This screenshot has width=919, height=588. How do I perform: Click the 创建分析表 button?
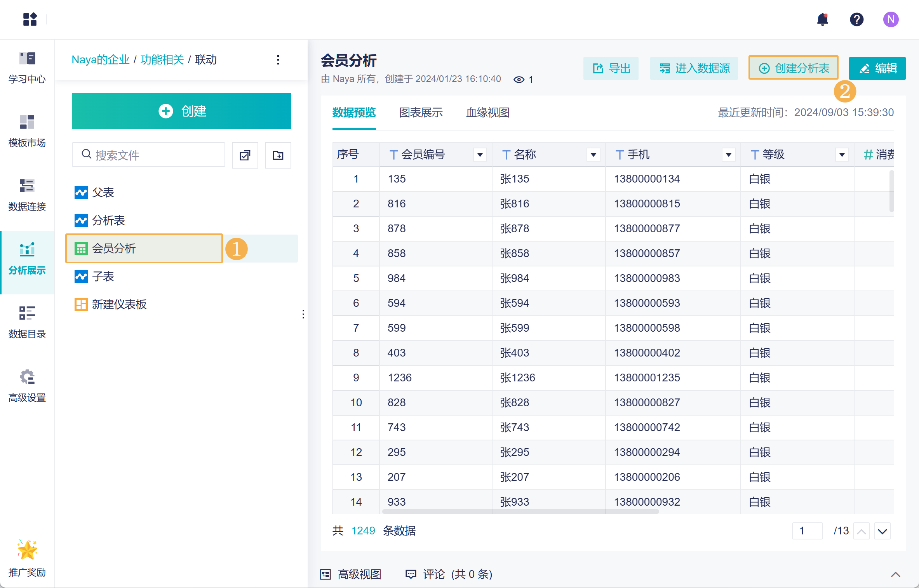pos(794,68)
